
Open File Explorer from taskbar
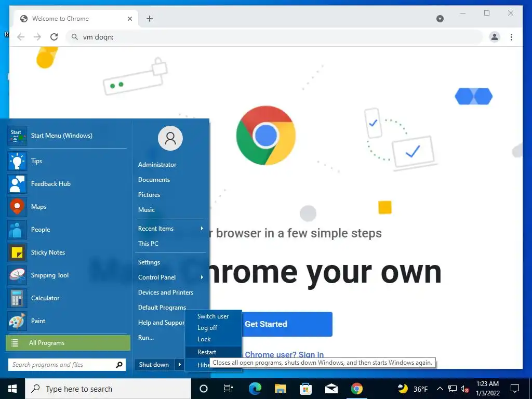coord(280,389)
